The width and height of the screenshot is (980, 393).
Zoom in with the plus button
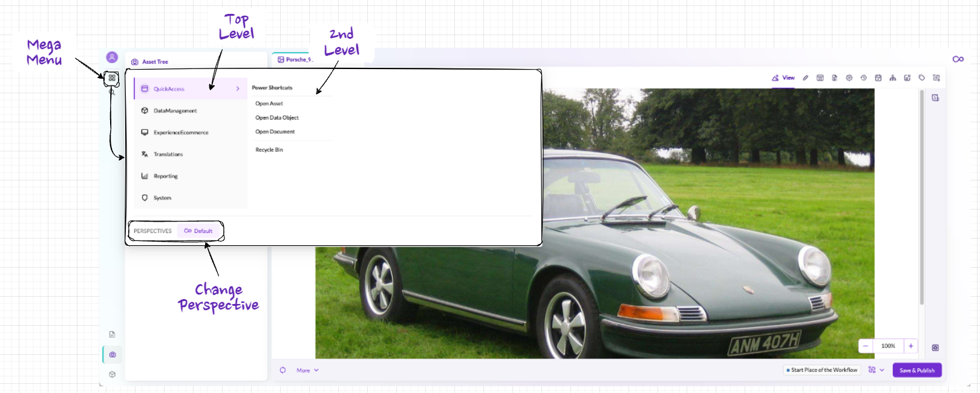tap(911, 346)
